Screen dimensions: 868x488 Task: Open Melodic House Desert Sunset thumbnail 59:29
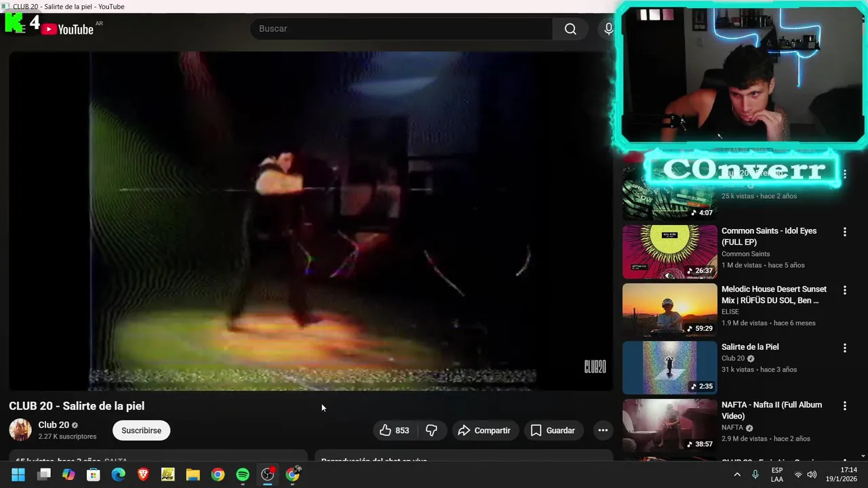coord(669,310)
